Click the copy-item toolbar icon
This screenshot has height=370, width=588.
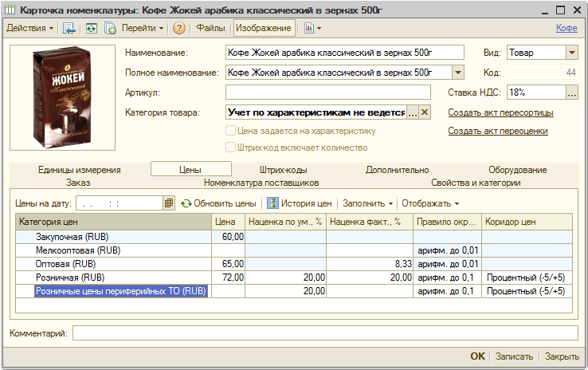110,28
